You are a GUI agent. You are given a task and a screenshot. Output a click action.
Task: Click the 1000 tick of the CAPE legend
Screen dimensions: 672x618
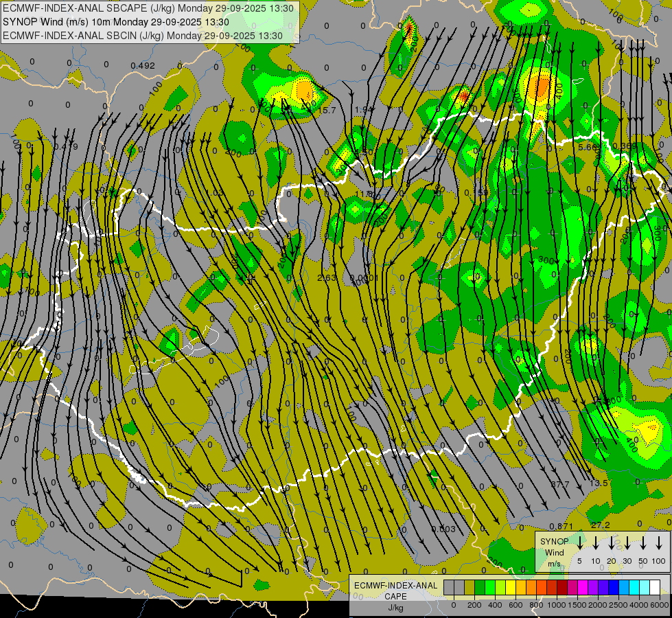557,605
